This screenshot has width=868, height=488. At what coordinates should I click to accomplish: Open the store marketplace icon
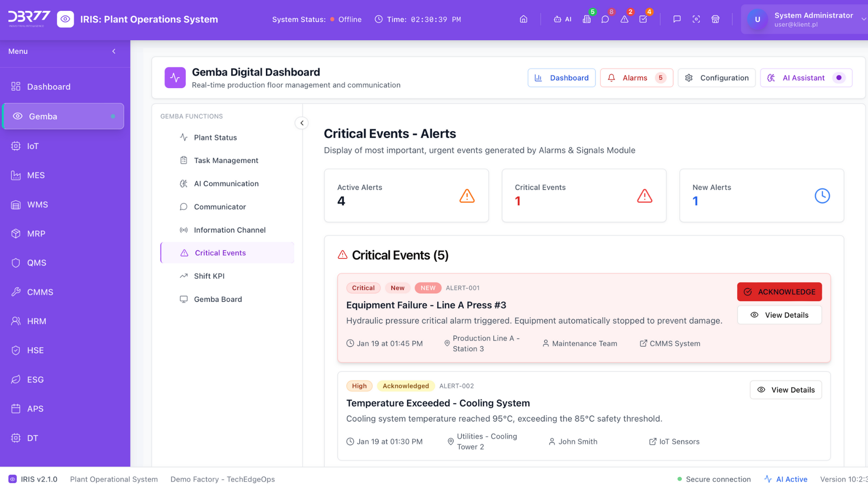tap(715, 19)
